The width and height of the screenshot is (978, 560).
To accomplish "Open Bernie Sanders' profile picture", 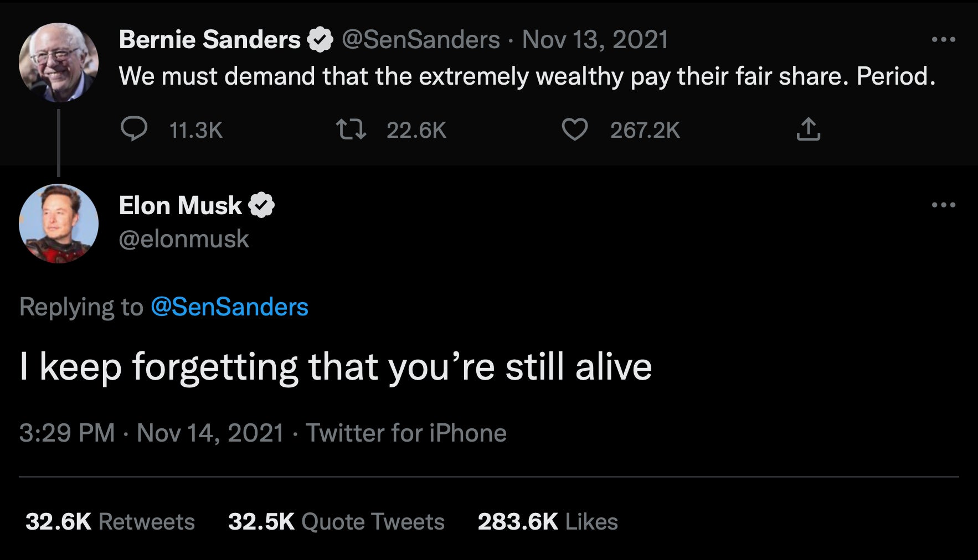I will point(59,63).
